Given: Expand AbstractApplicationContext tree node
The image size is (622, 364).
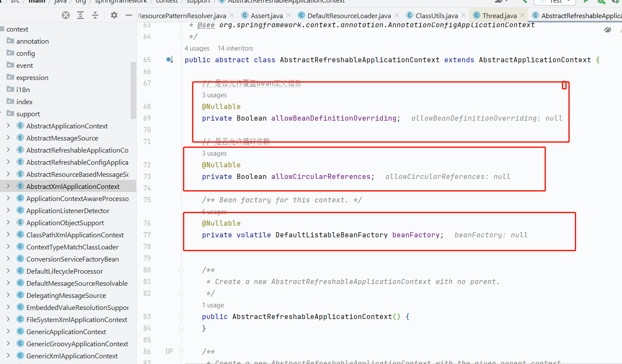Looking at the screenshot, I should click(8, 126).
